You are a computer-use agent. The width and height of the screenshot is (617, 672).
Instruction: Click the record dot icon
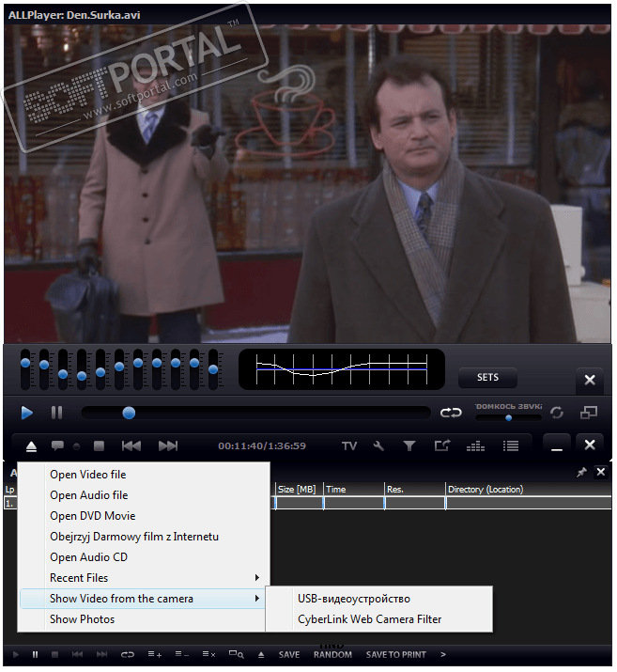[x=77, y=448]
